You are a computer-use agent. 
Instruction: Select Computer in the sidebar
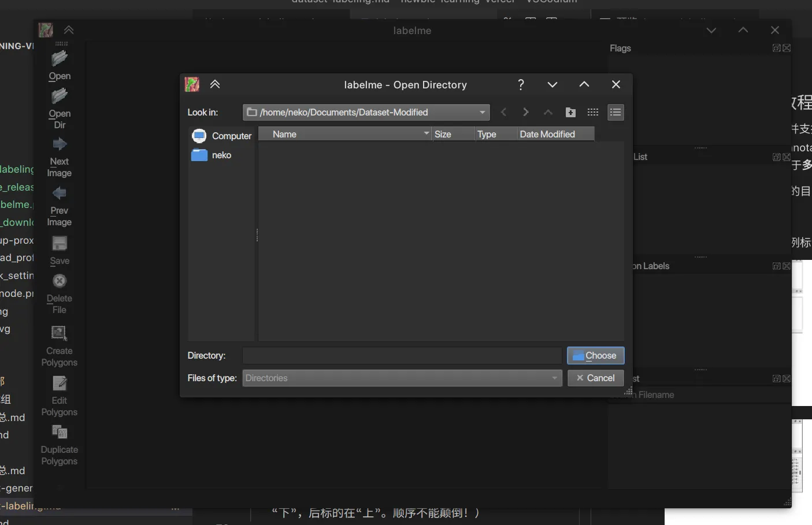221,136
